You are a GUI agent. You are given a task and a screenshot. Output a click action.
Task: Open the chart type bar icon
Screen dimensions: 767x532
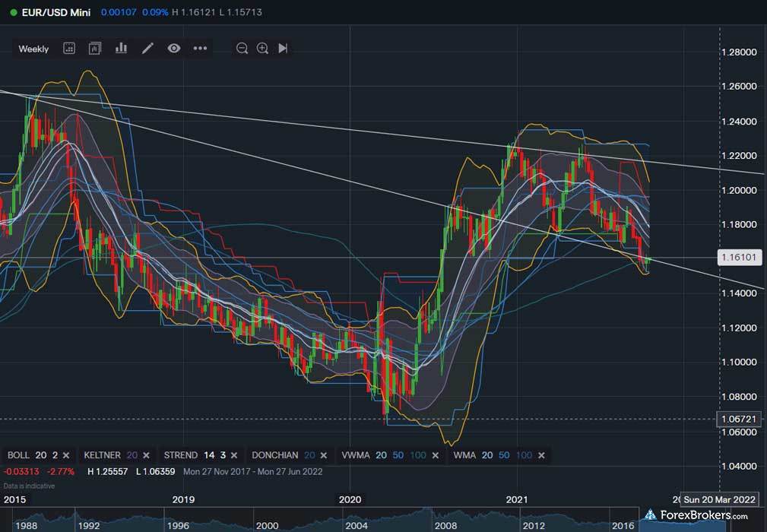(121, 49)
